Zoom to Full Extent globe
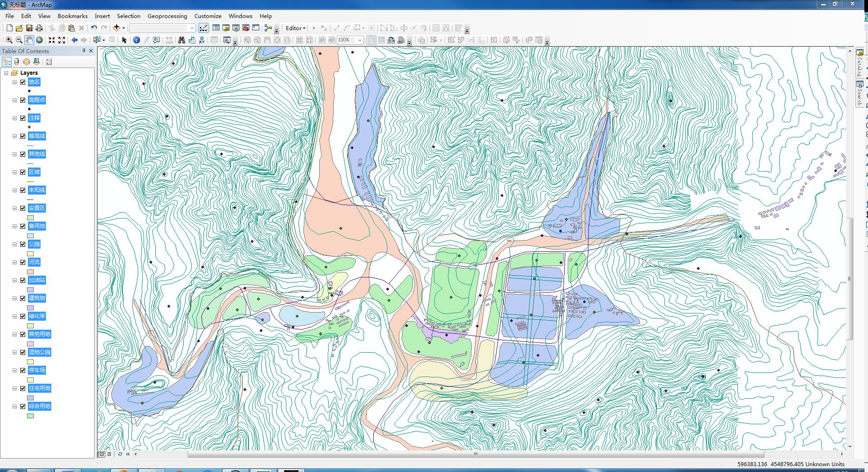Image resolution: width=868 pixels, height=472 pixels. coord(40,40)
